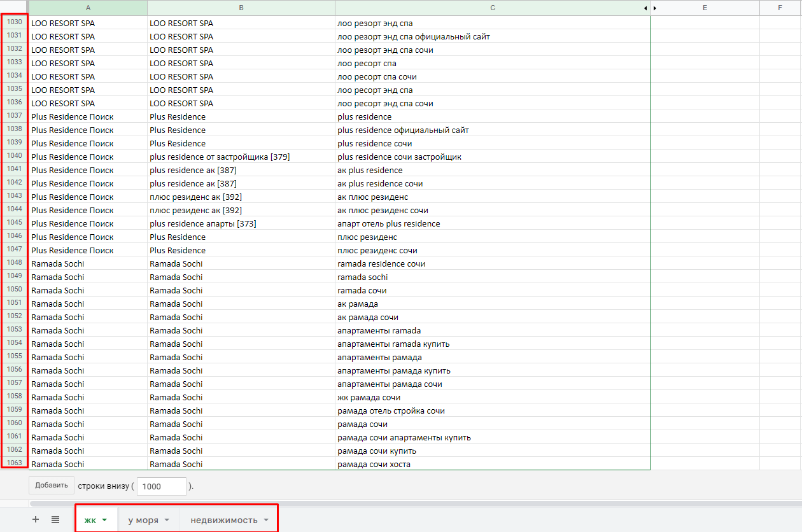Screen dimensions: 802x532
Task: Click cell 'ак рамада сочи'
Action: pyautogui.click(x=493, y=317)
